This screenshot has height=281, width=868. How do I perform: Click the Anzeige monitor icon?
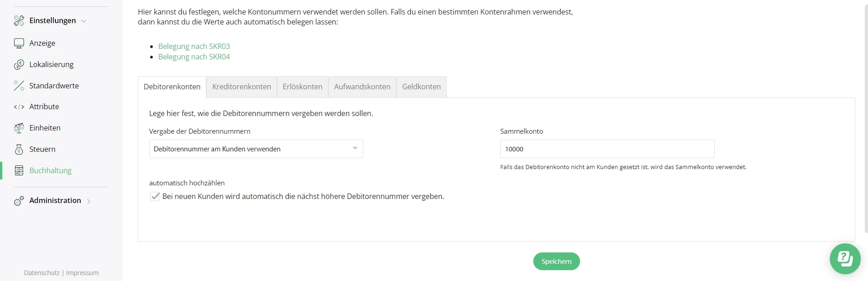pos(19,43)
